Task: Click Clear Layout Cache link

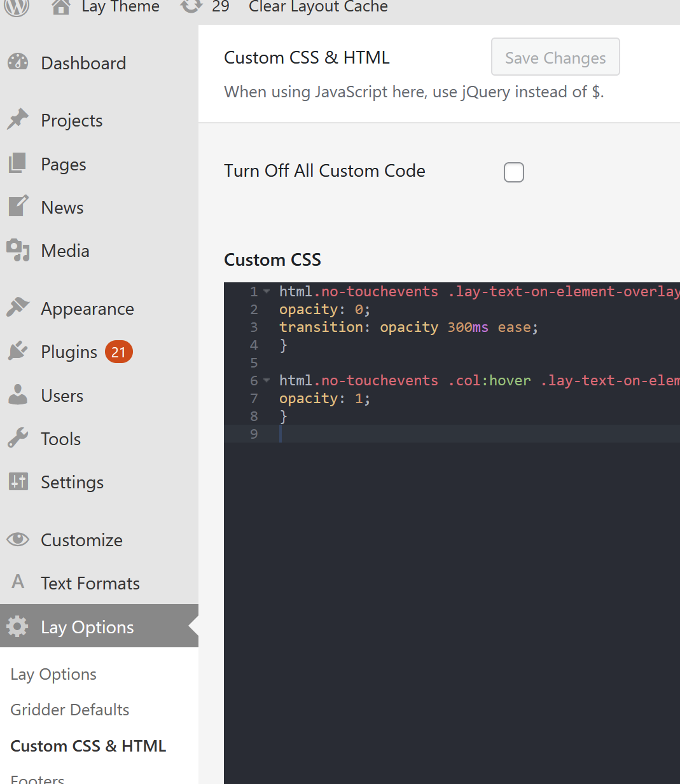Action: (x=318, y=7)
